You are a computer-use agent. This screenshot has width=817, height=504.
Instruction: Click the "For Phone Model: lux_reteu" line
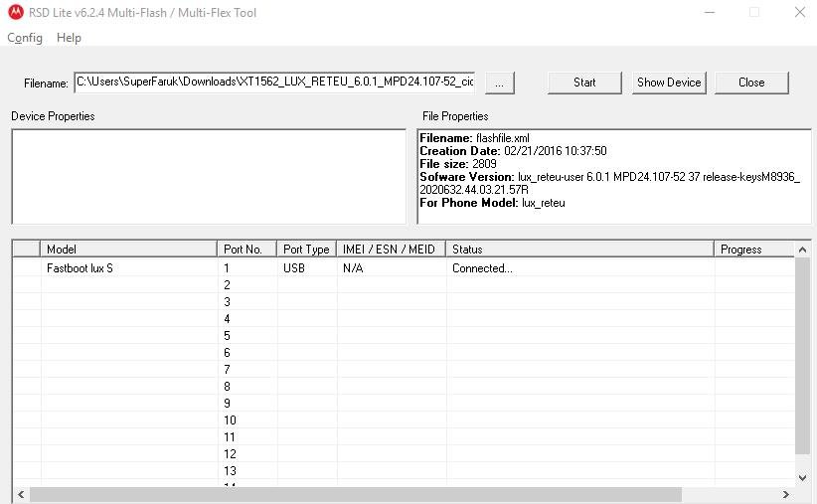click(x=492, y=203)
